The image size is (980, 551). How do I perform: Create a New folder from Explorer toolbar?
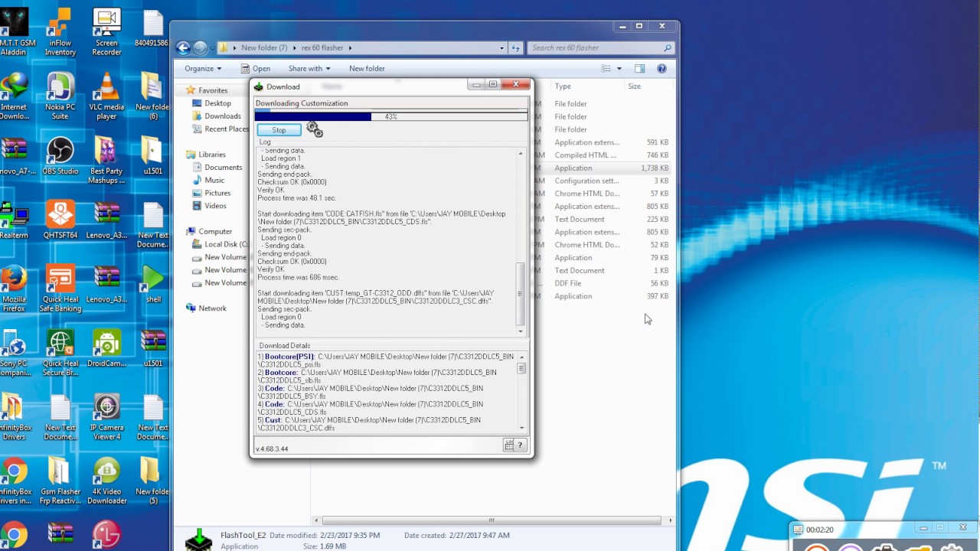[367, 68]
